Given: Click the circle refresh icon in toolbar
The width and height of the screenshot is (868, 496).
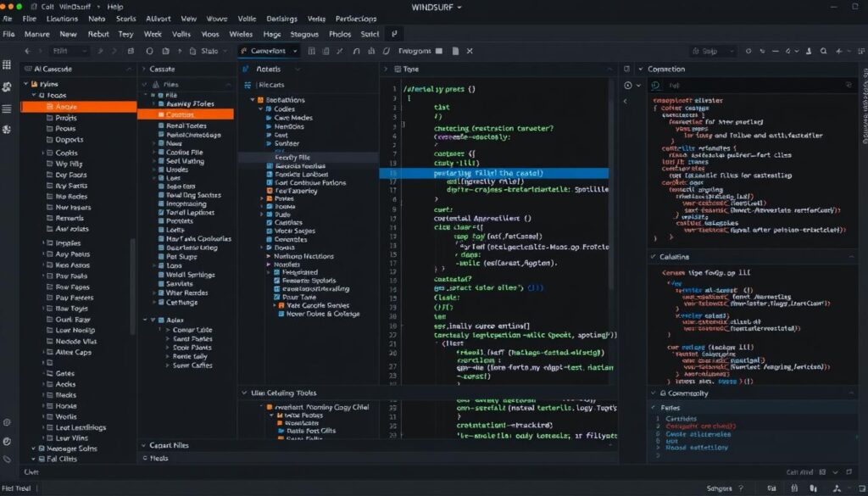Looking at the screenshot, I should (149, 51).
